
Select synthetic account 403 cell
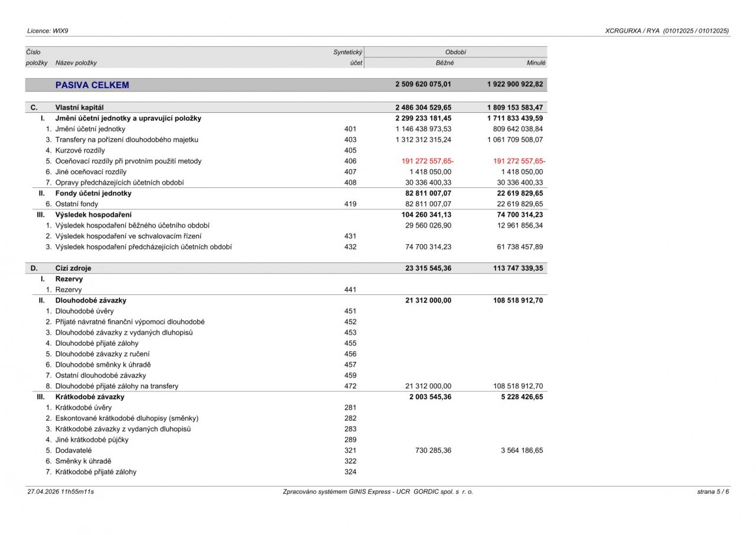(350, 140)
